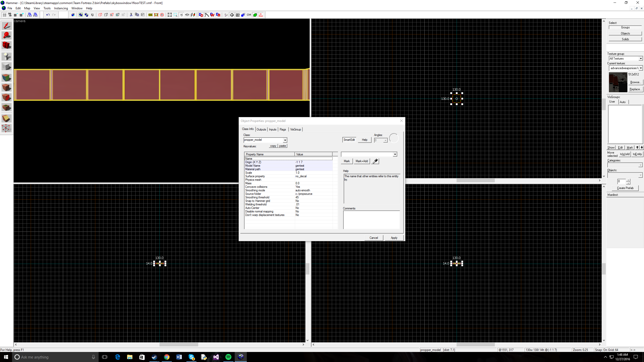The width and height of the screenshot is (644, 362).
Task: Toggle selection overlay (dashed cyan box)
Action: click(175, 15)
